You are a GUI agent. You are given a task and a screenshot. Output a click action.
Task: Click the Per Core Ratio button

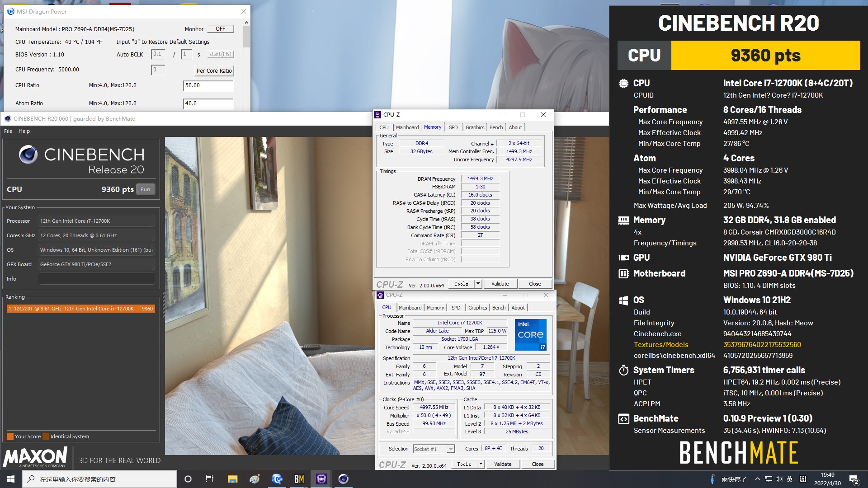pyautogui.click(x=214, y=71)
